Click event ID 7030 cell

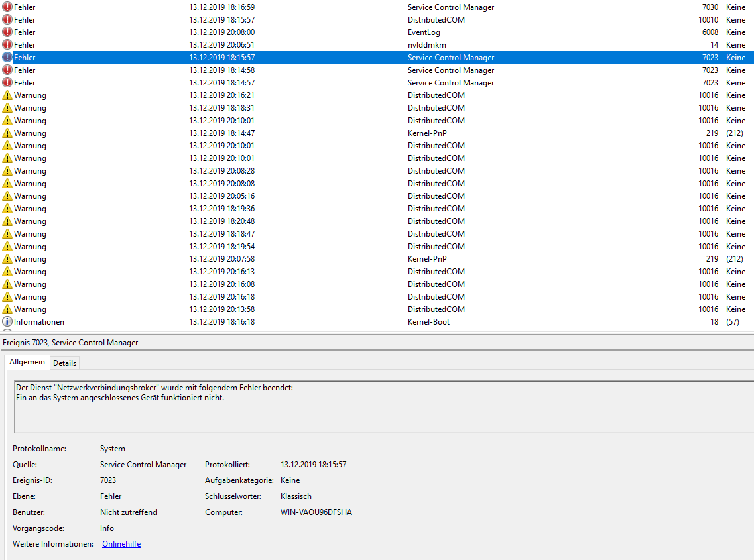coord(710,7)
